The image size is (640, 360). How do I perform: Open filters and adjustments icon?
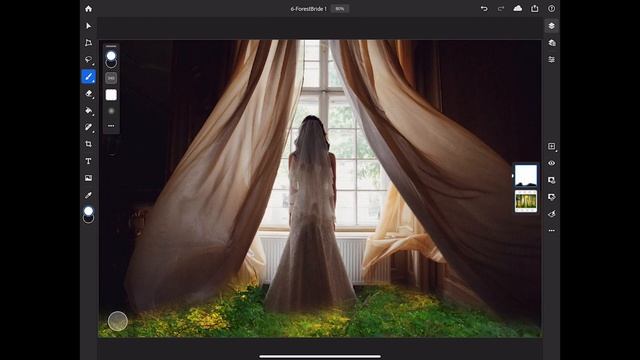coord(551,214)
